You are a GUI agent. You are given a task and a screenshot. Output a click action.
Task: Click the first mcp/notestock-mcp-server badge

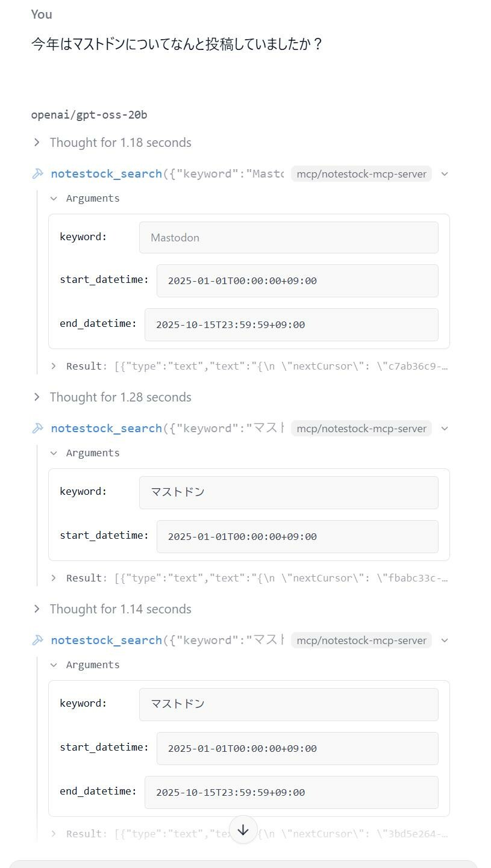click(x=361, y=174)
